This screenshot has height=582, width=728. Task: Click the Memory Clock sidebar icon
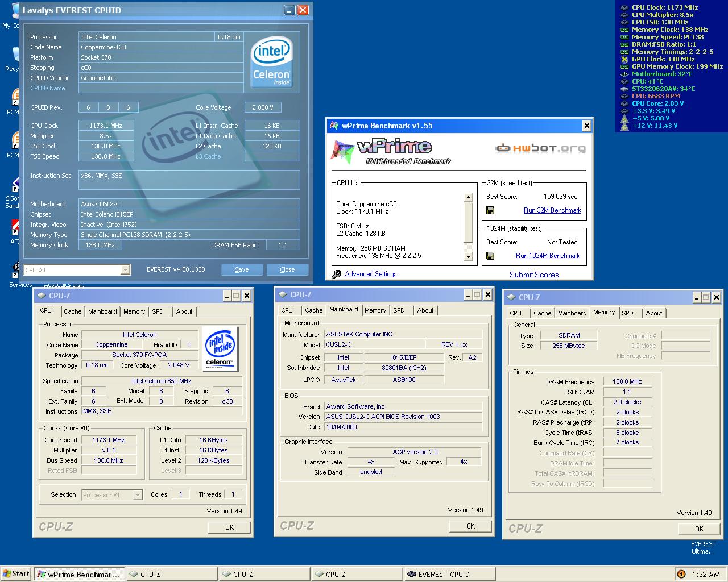click(624, 30)
